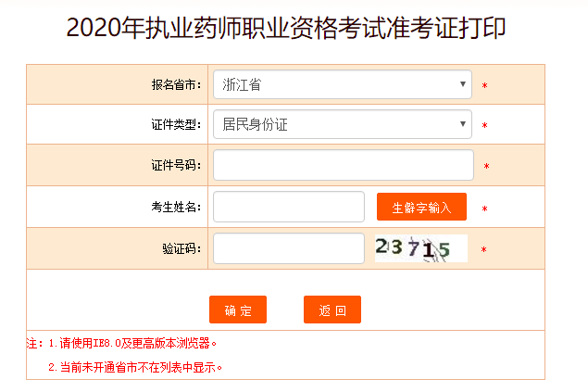Click the 报名省市 label

(x=176, y=85)
